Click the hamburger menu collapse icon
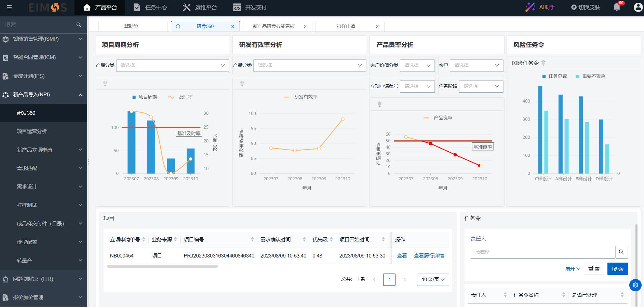 pyautogui.click(x=9, y=7)
